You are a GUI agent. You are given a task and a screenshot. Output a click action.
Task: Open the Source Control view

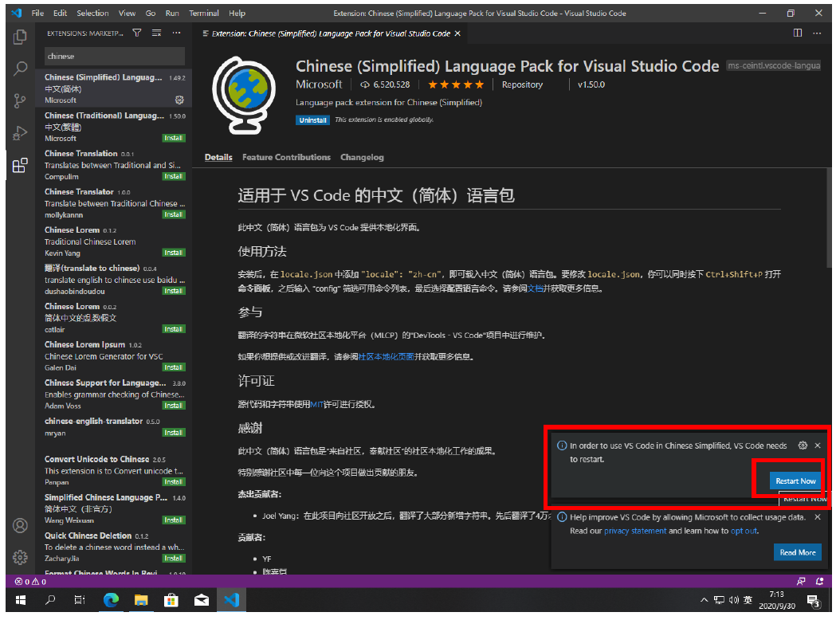tap(21, 100)
